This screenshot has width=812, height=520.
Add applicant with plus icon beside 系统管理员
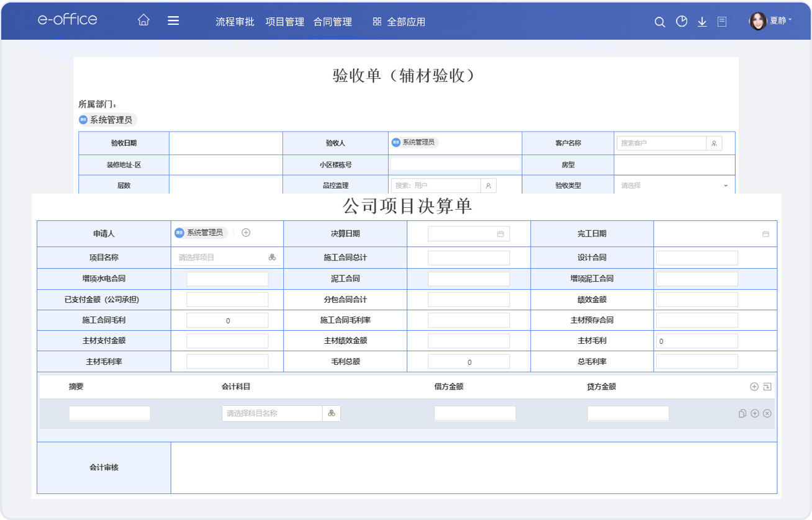click(x=246, y=233)
